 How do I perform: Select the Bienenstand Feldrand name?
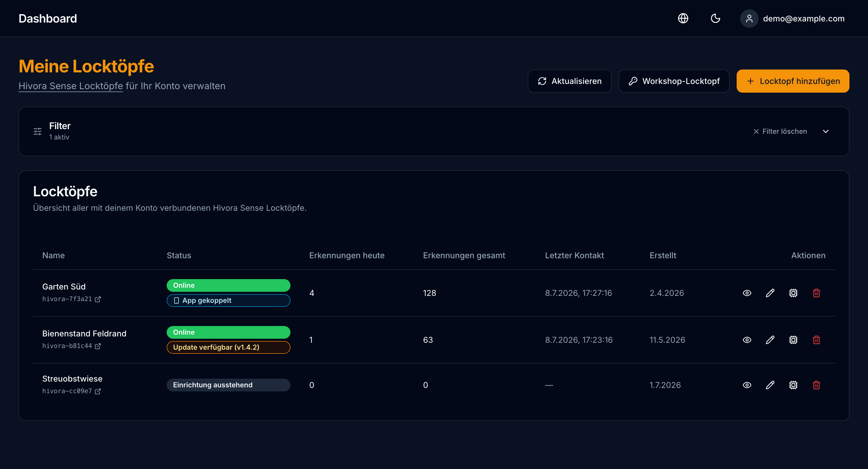pos(84,334)
